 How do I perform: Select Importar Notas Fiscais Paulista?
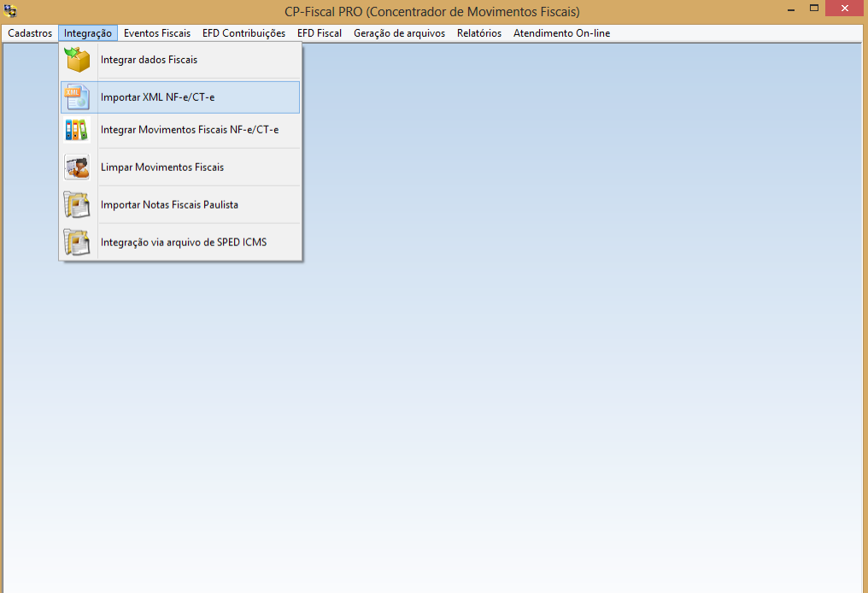point(180,205)
